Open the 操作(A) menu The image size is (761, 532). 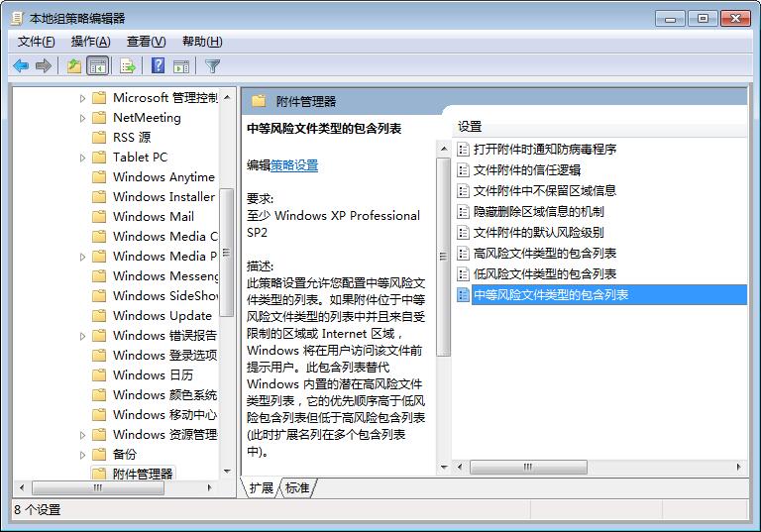pyautogui.click(x=91, y=42)
